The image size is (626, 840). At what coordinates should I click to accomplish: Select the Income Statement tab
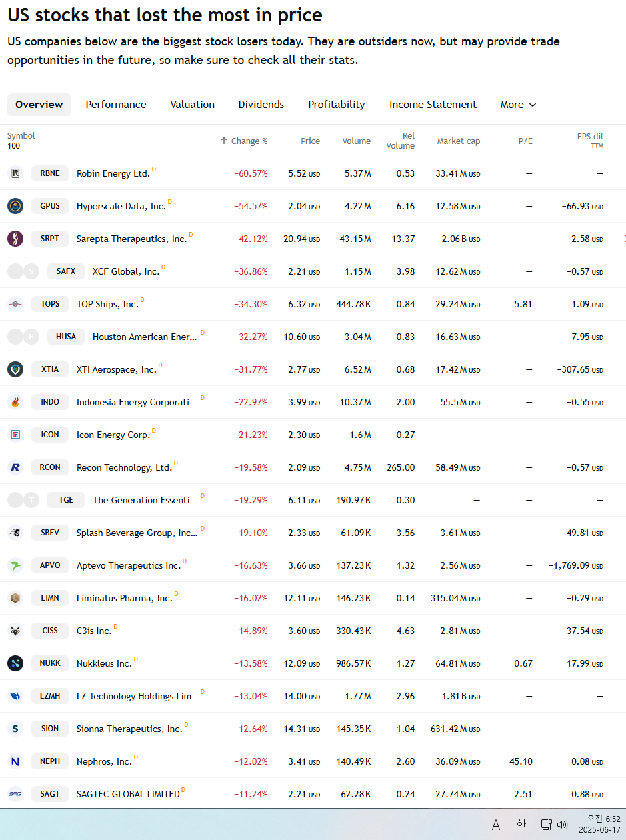[x=433, y=105]
